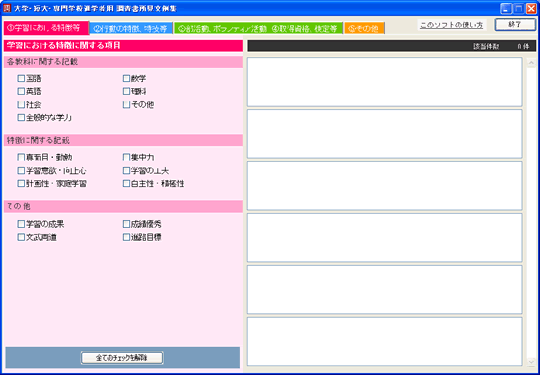Check その他 under 各教科に関する記載

click(x=126, y=105)
